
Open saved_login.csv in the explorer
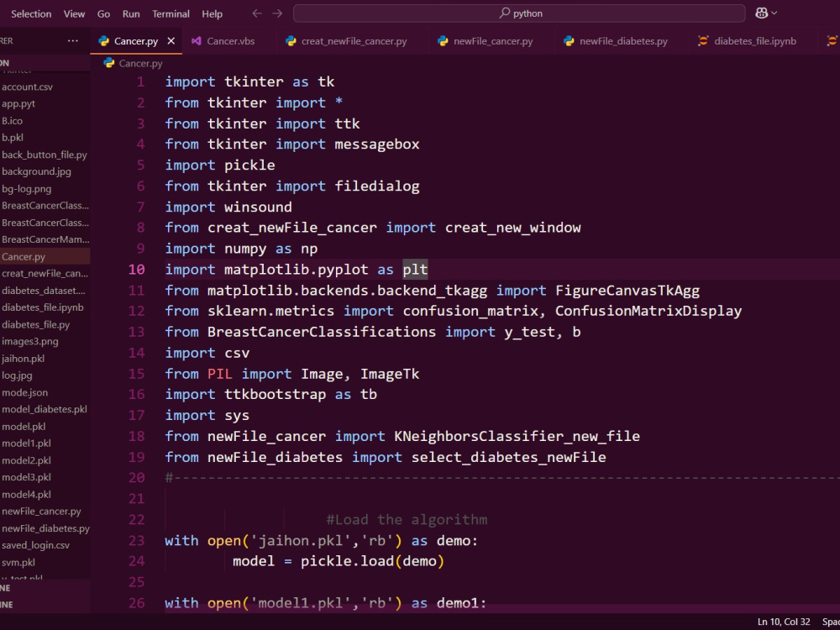(35, 545)
